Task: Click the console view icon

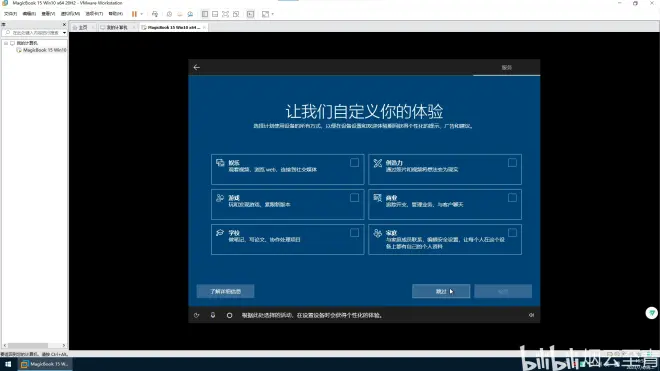Action: 250,14
